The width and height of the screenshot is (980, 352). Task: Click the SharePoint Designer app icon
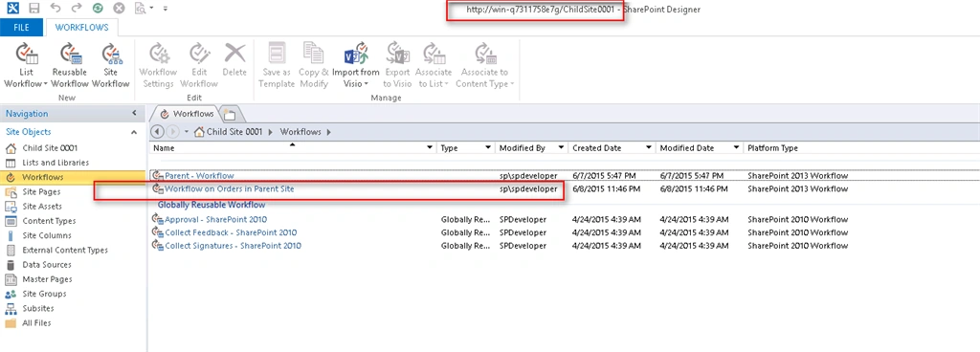click(11, 8)
